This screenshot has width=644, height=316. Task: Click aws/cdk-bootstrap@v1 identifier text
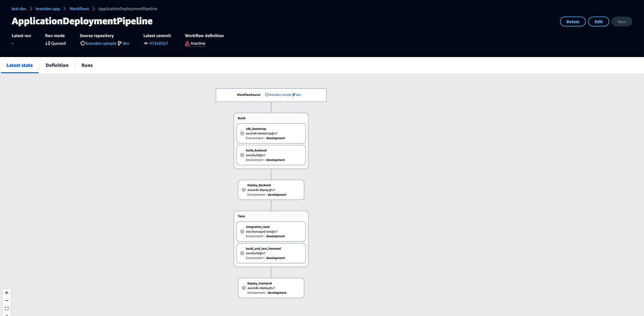pos(262,133)
